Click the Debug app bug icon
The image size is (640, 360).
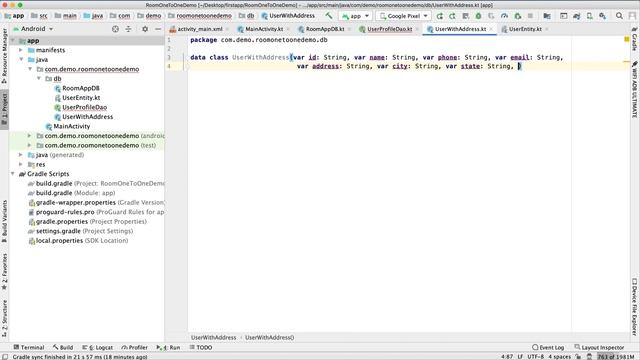478,16
